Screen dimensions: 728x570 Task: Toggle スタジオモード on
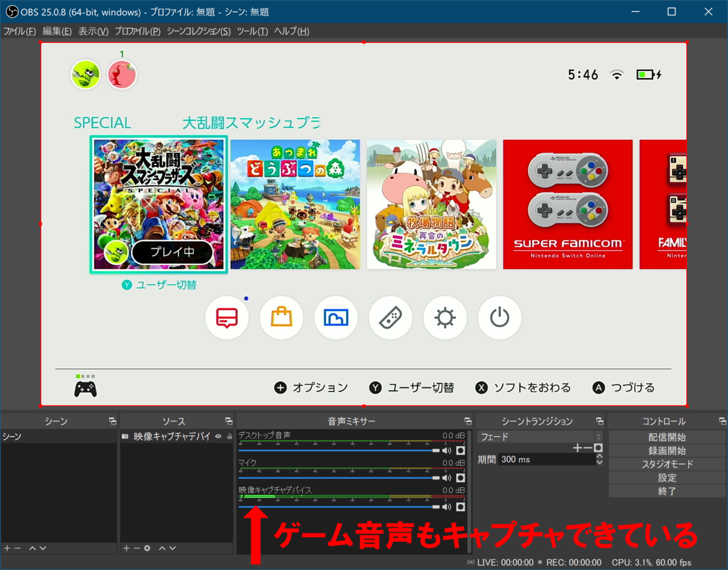667,464
